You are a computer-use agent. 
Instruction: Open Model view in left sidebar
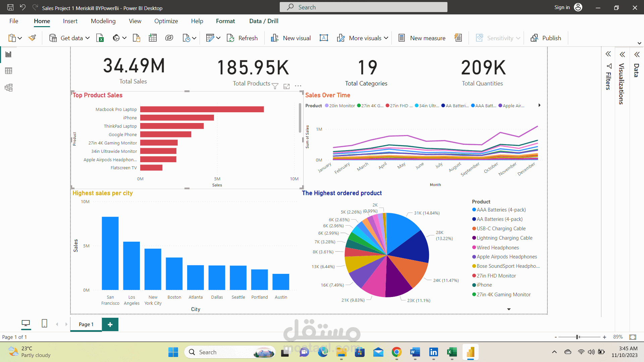[9, 88]
